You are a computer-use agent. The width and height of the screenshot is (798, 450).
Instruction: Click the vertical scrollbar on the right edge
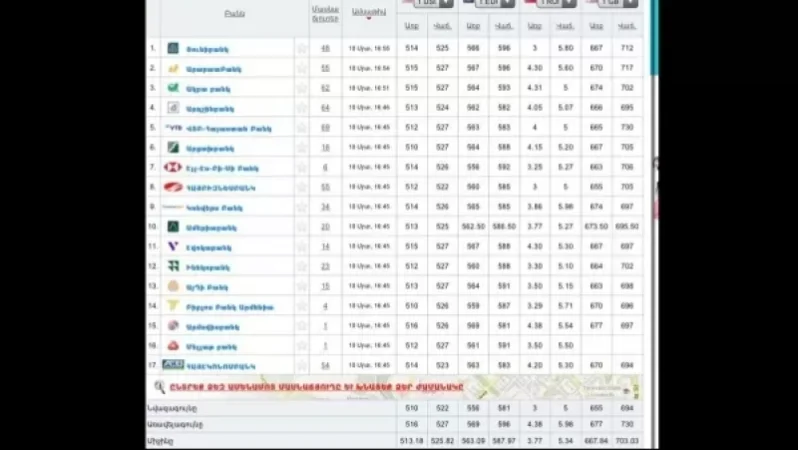(x=654, y=40)
